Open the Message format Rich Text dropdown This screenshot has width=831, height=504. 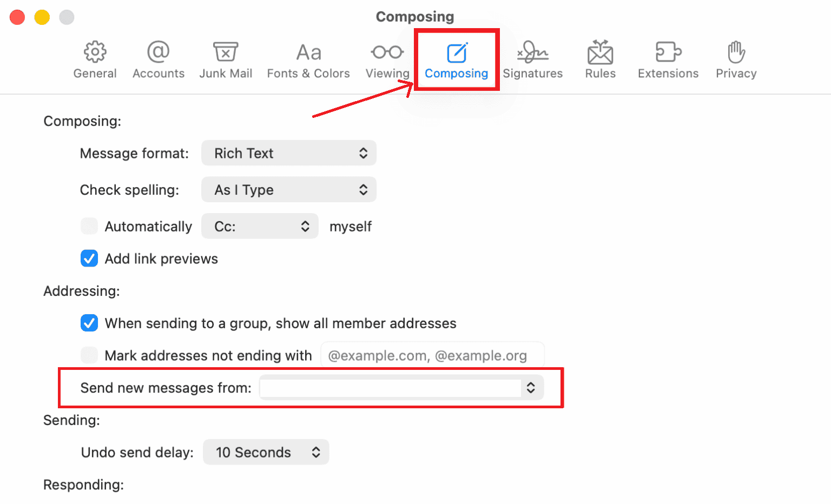click(x=289, y=153)
